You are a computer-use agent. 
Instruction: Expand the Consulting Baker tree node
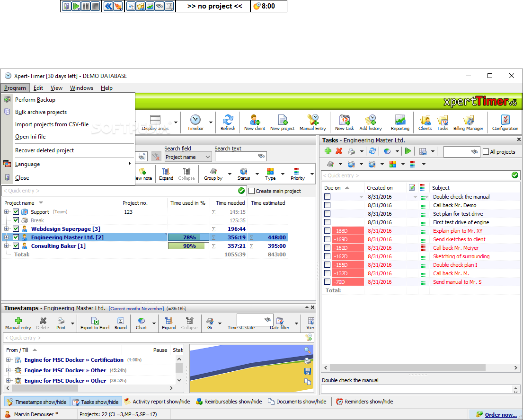6,245
